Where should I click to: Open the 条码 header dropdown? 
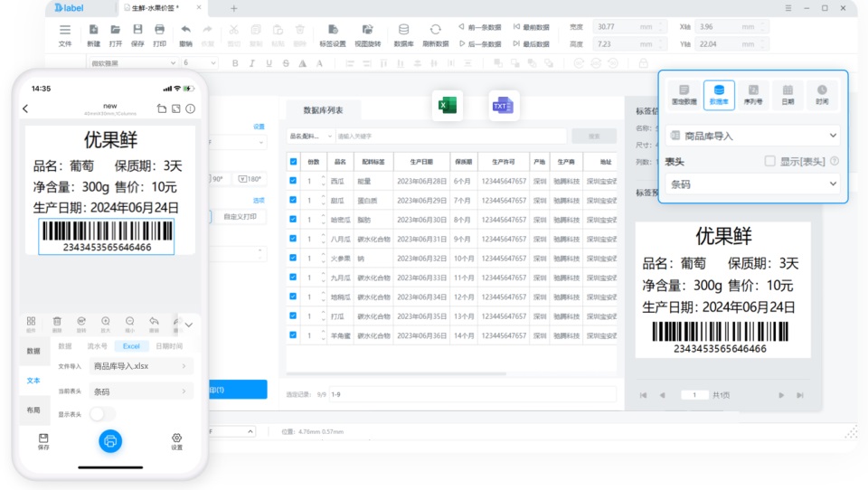point(753,184)
